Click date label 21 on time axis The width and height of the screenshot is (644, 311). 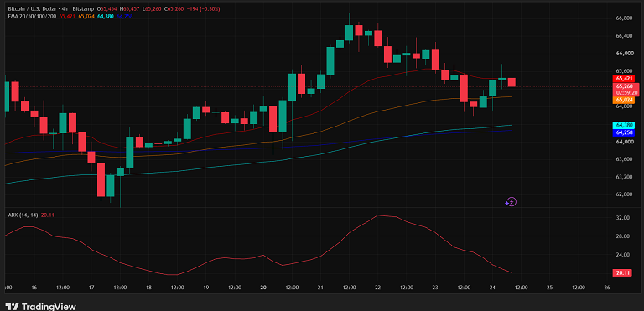pos(321,288)
